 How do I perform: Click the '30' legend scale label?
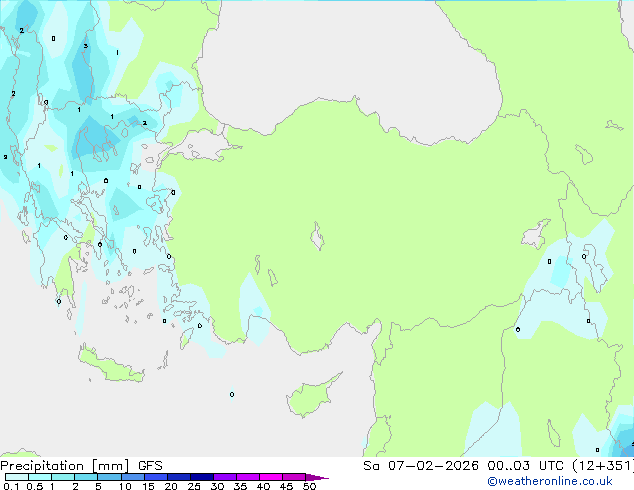tap(217, 486)
